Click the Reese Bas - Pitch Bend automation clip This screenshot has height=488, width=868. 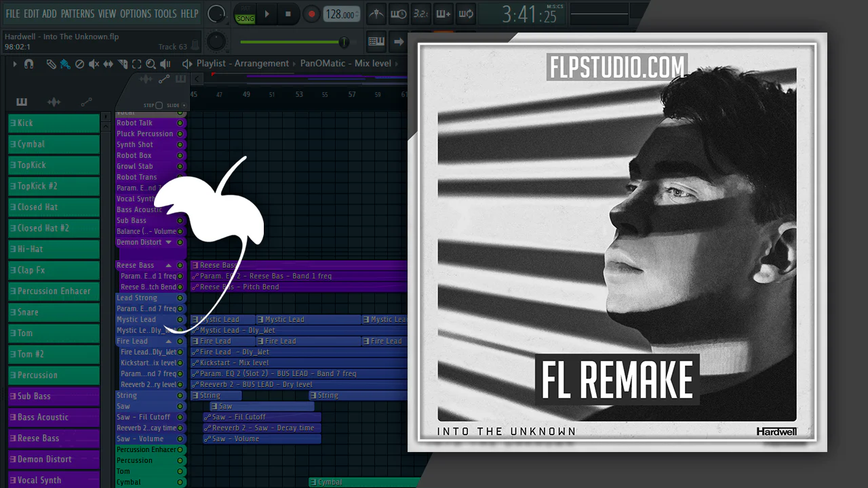tap(299, 287)
